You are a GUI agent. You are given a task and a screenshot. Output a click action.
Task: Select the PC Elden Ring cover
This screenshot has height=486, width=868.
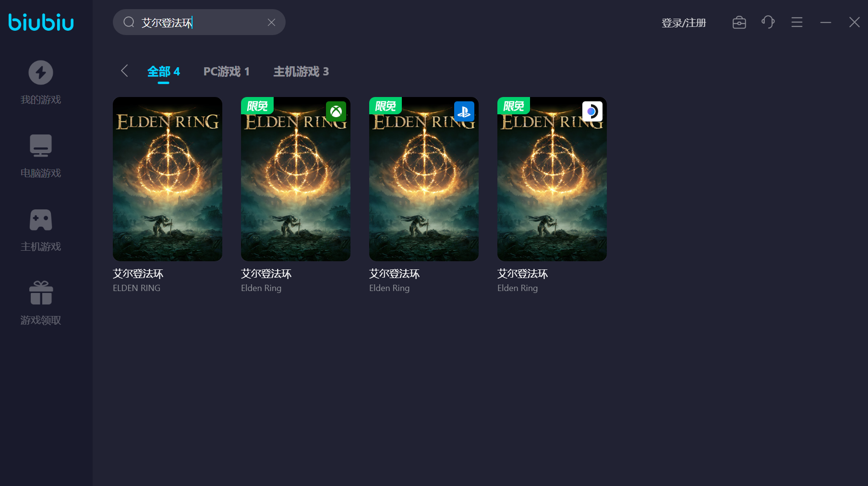[168, 179]
